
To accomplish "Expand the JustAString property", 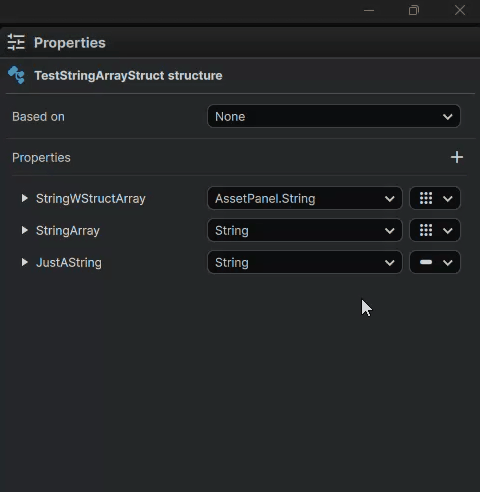I will (24, 262).
